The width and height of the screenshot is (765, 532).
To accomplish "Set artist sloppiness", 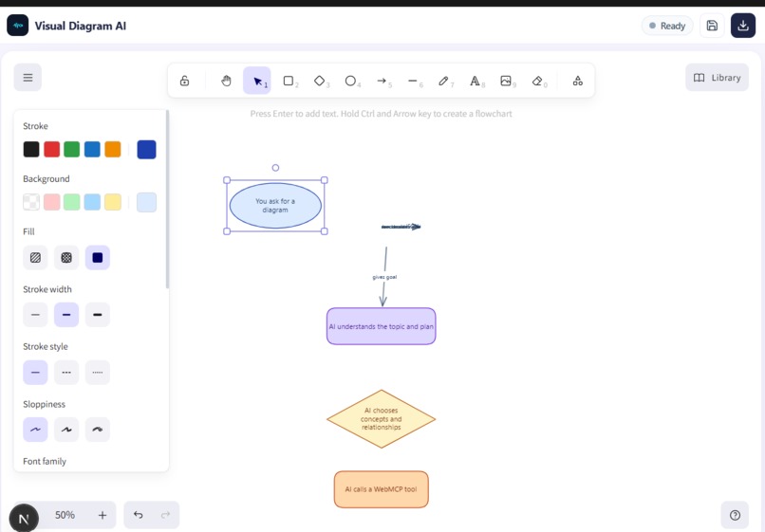I will point(66,430).
